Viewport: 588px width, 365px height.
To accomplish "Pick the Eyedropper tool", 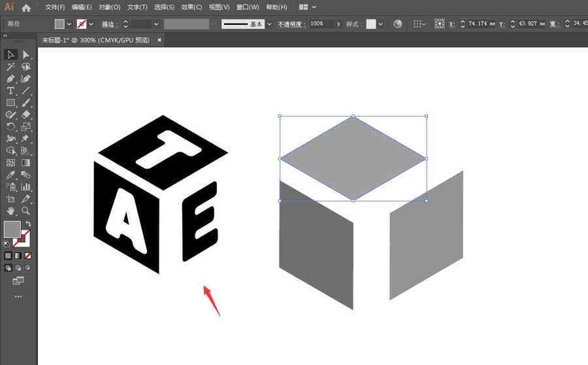I will coord(10,175).
